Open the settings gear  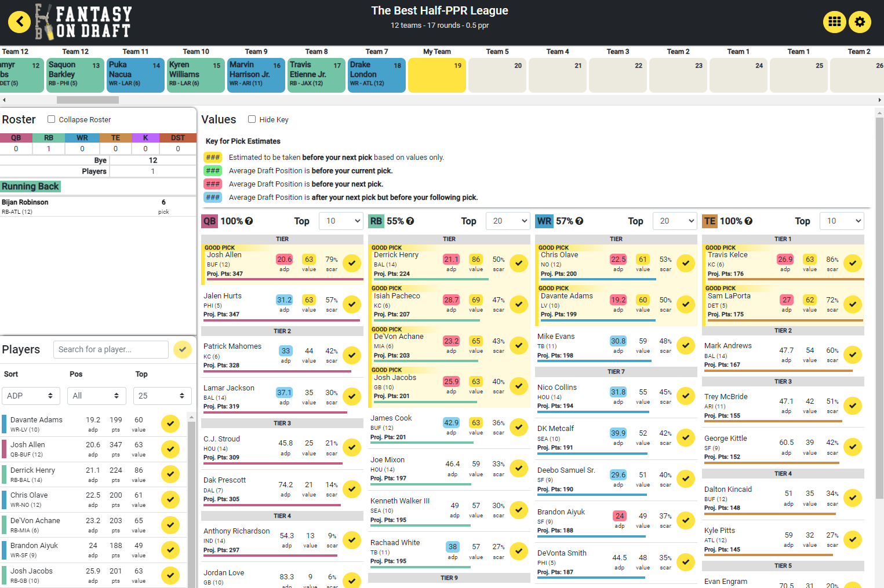[x=860, y=22]
